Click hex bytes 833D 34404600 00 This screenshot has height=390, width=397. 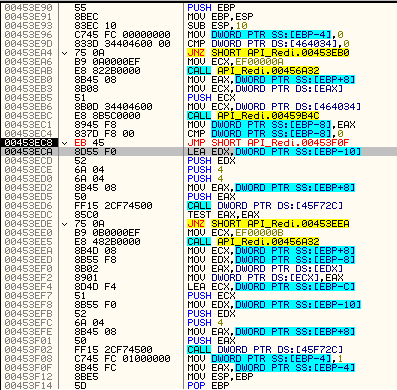tap(122, 43)
